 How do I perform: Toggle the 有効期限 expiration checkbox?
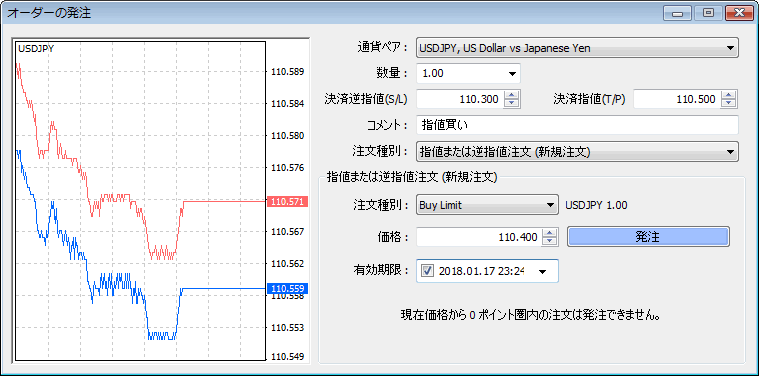(427, 271)
